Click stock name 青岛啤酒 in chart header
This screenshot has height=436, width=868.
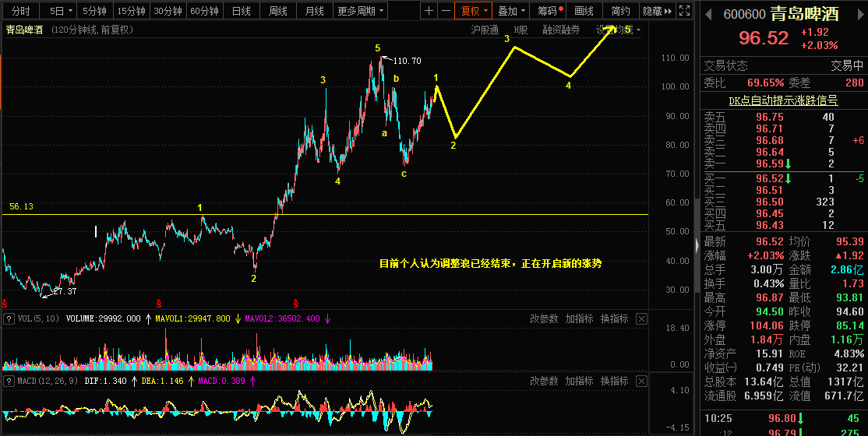click(x=24, y=30)
